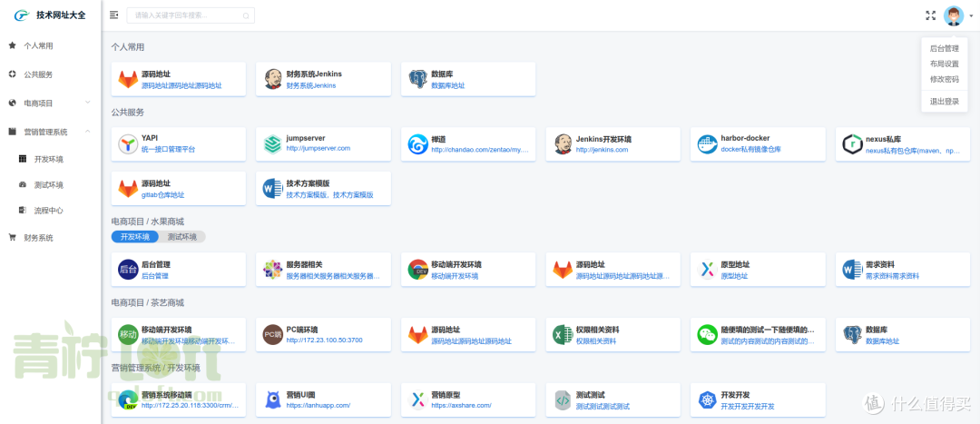Click the 后台 circle icon on 后台管理 card
The width and height of the screenshot is (980, 424).
[x=128, y=270]
